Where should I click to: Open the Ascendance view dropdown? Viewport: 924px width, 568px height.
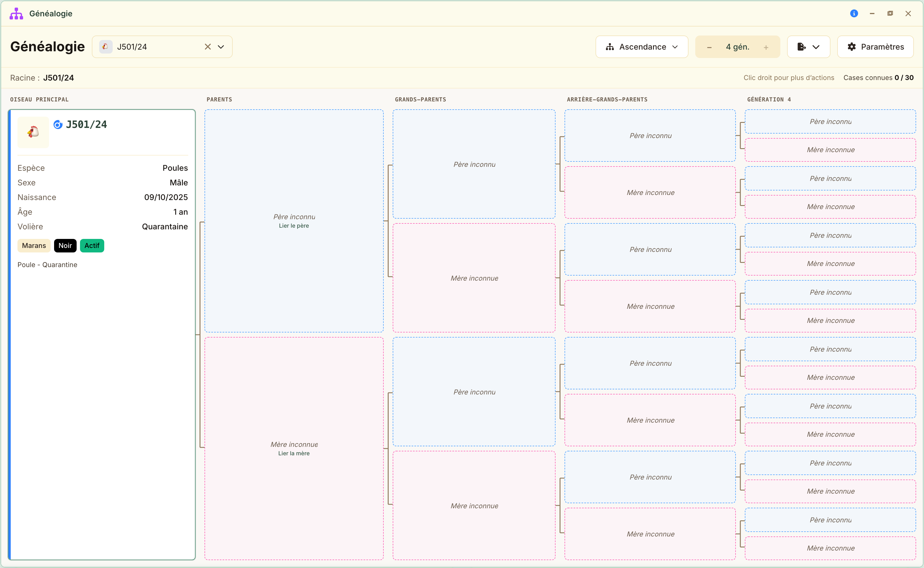(641, 46)
